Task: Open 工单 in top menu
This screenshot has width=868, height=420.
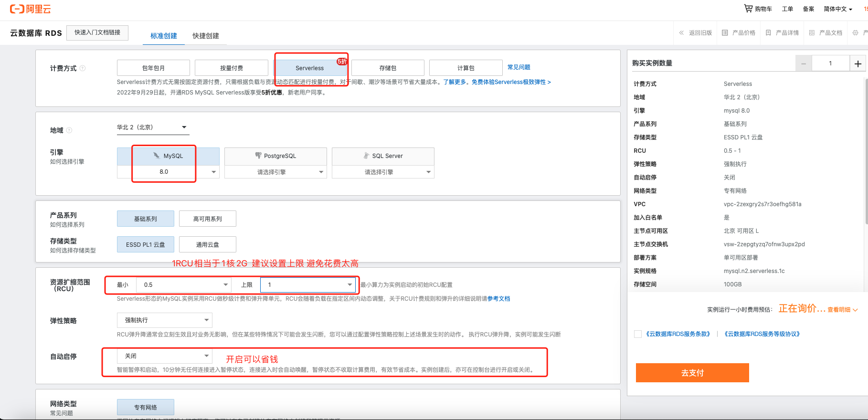Action: click(787, 9)
